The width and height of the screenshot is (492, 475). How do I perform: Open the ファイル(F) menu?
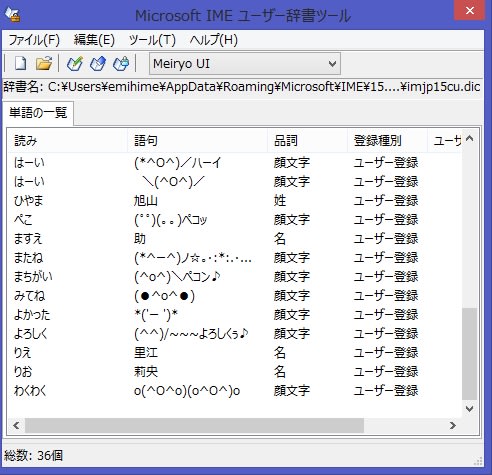34,40
